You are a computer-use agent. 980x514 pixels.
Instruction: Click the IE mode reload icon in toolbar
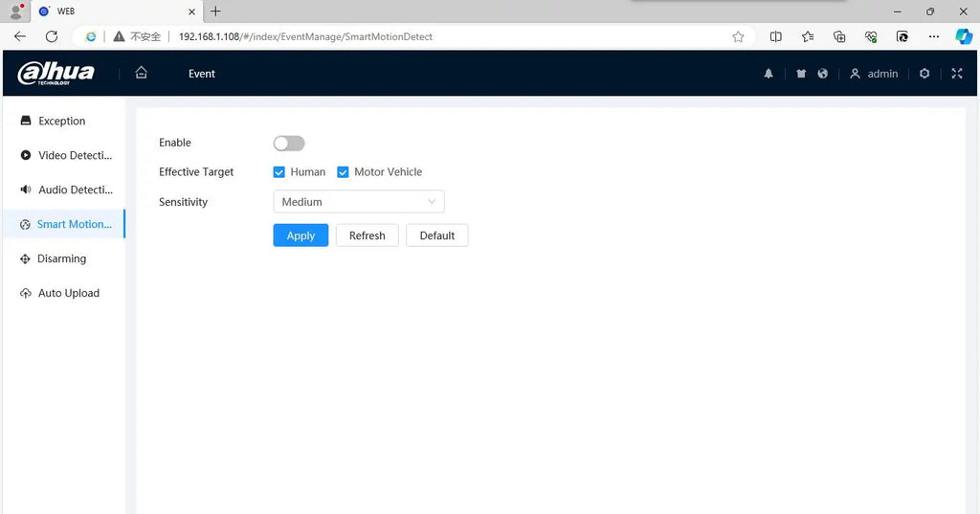pos(902,36)
